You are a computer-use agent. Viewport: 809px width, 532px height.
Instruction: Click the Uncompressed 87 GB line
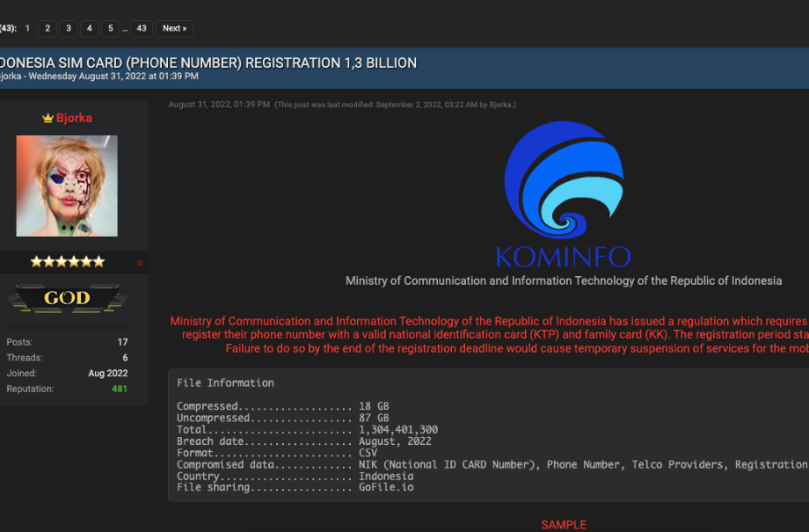[x=283, y=418]
